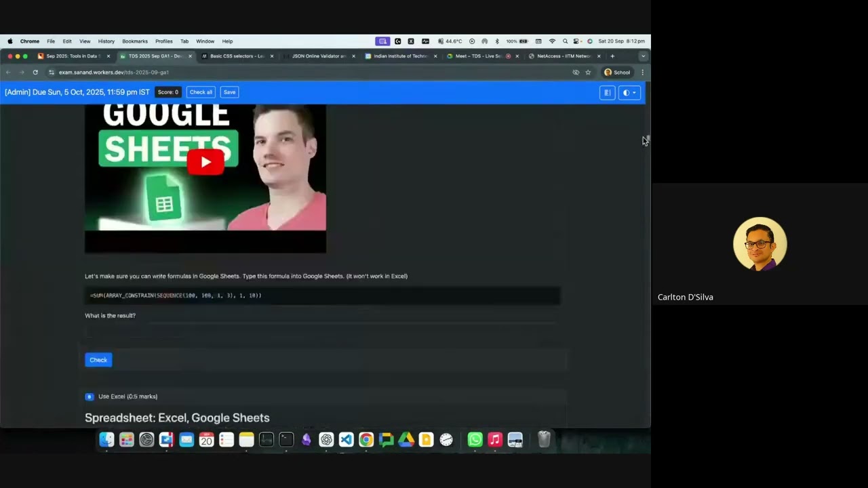Image resolution: width=868 pixels, height=488 pixels.
Task: Open the Apple menu
Action: coord(10,41)
